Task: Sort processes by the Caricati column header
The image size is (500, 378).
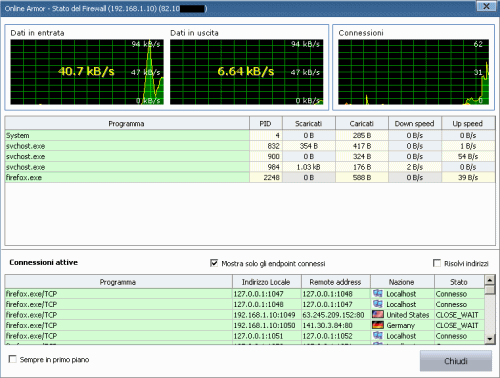Action: (x=362, y=124)
